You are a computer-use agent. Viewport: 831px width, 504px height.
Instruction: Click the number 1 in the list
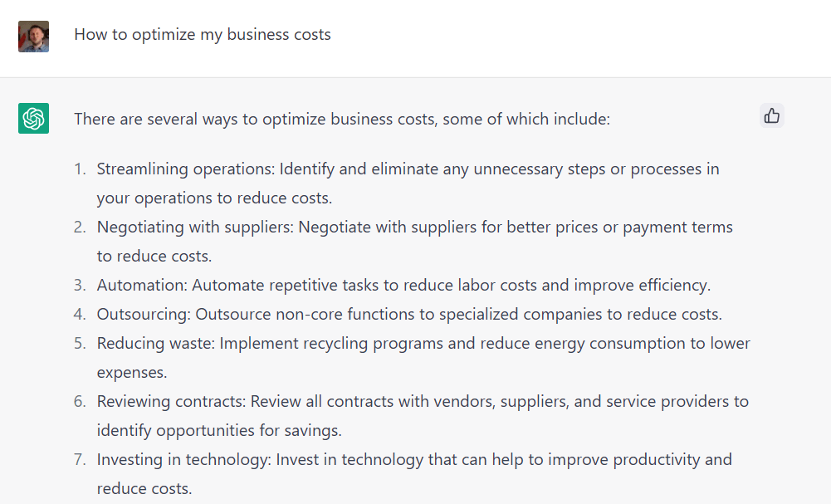click(x=79, y=169)
